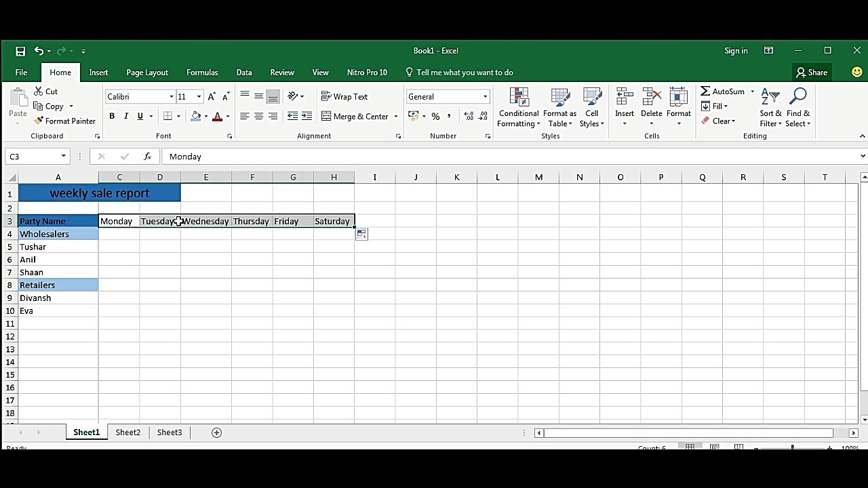Cut the selected cells
This screenshot has height=488, width=868.
click(46, 91)
